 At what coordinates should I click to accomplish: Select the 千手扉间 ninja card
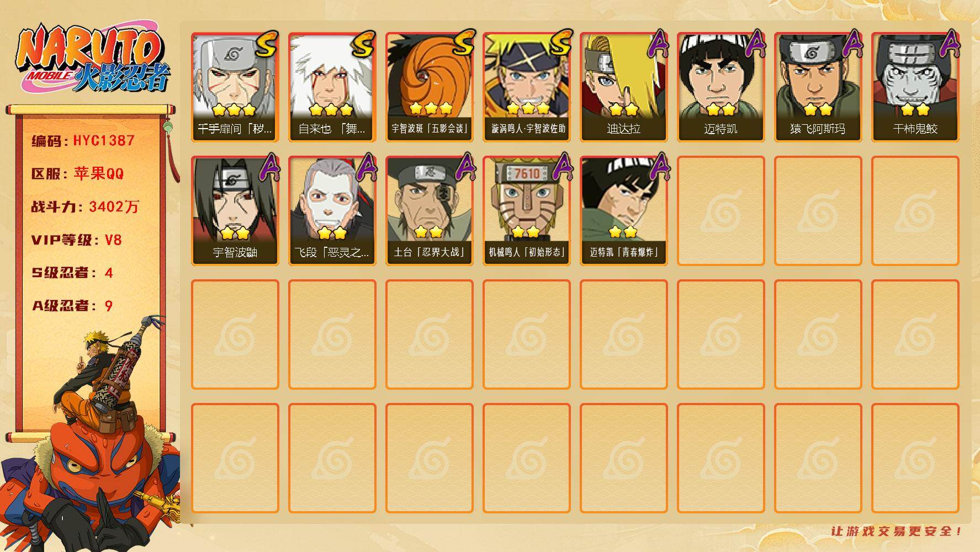[235, 87]
